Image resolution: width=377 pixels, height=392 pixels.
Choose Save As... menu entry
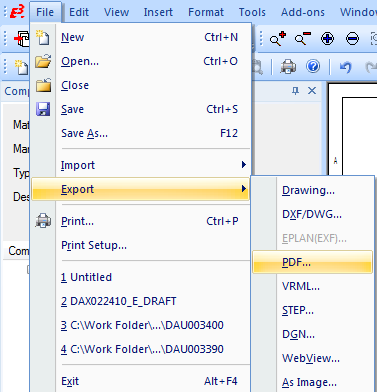tap(140, 133)
